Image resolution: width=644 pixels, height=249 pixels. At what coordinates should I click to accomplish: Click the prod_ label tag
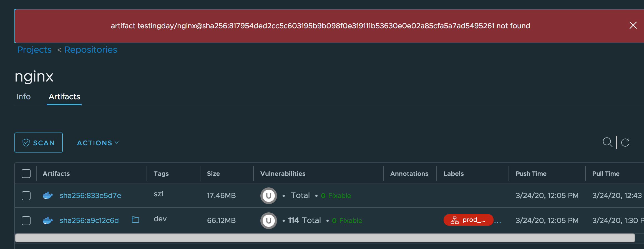(x=468, y=220)
